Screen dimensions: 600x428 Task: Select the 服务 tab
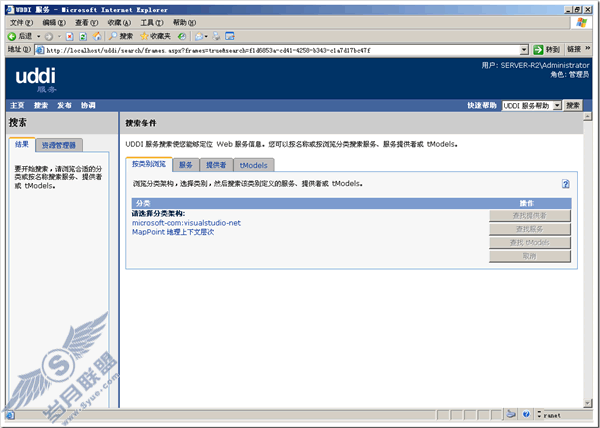click(x=186, y=165)
